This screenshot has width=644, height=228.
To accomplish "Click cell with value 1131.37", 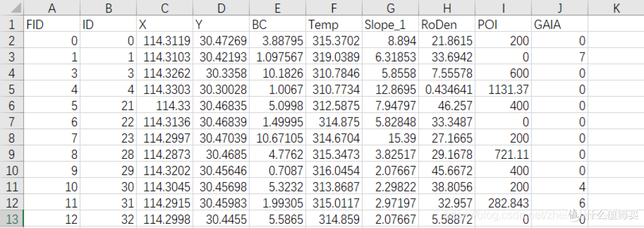I will coord(503,89).
